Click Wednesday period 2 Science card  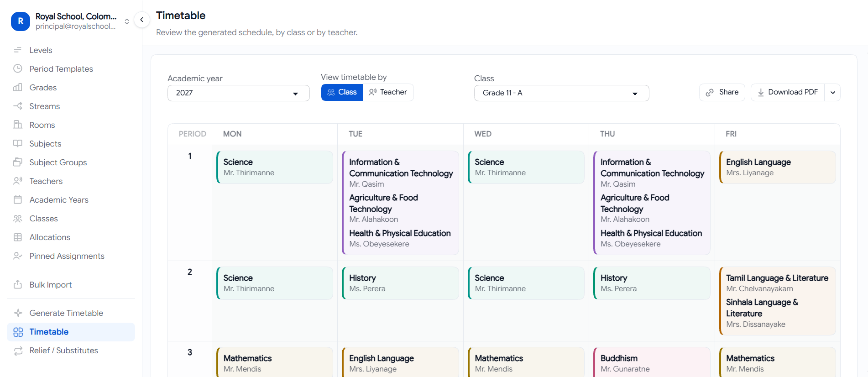[x=526, y=283]
